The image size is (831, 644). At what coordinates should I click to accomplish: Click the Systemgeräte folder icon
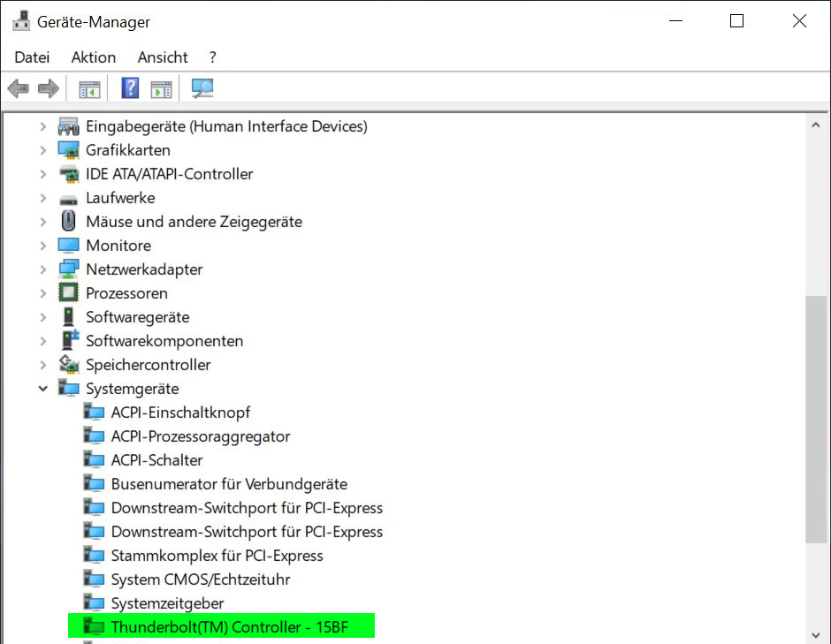coord(68,388)
